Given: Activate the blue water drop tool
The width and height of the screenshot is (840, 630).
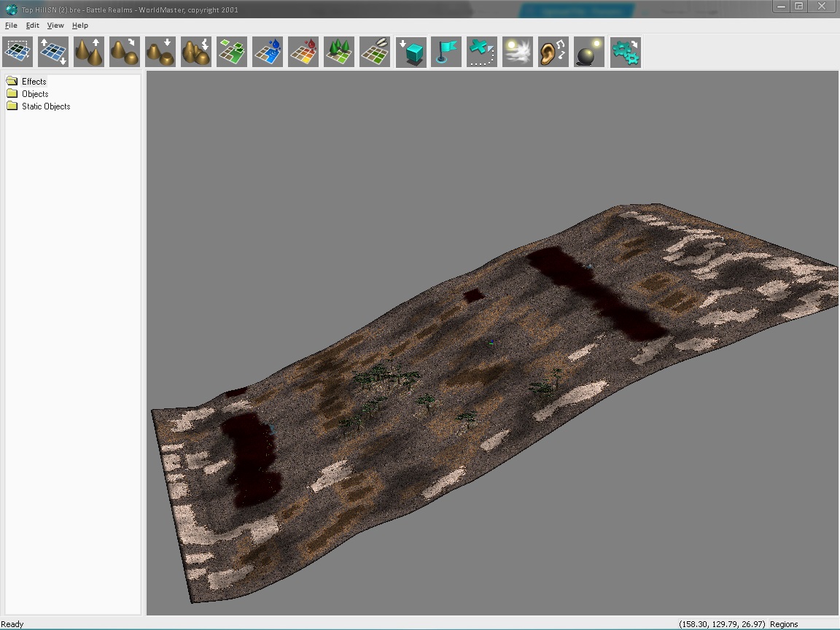Looking at the screenshot, I should pyautogui.click(x=268, y=52).
